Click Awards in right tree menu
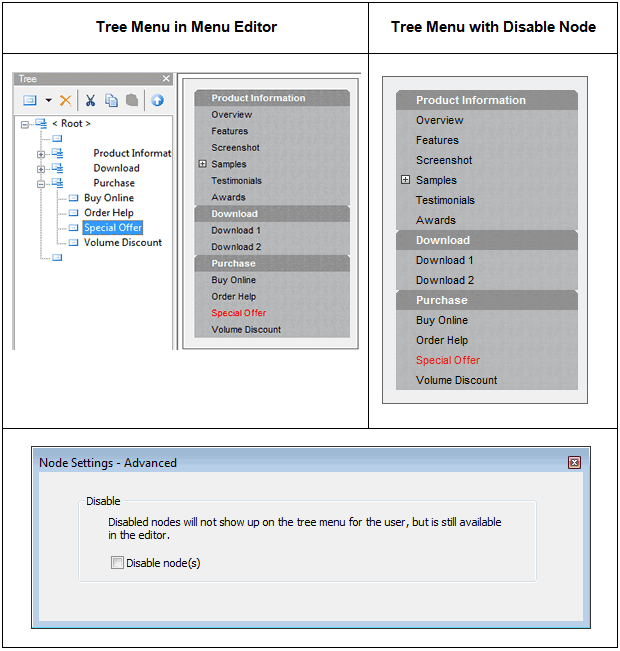The image size is (620, 651). [x=436, y=220]
